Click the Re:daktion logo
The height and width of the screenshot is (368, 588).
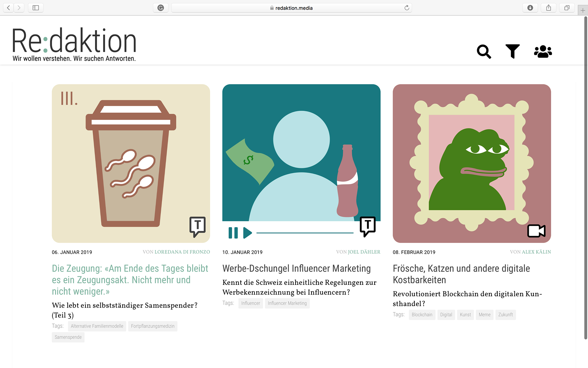click(74, 44)
